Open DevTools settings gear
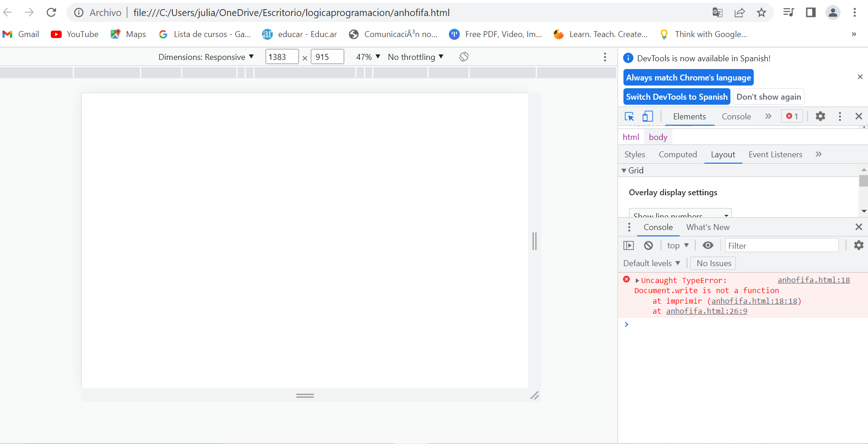 820,116
